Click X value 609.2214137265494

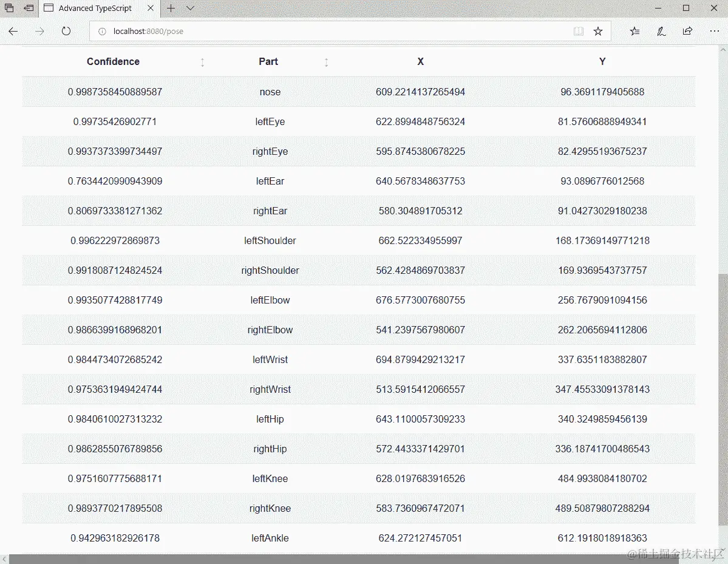click(420, 92)
